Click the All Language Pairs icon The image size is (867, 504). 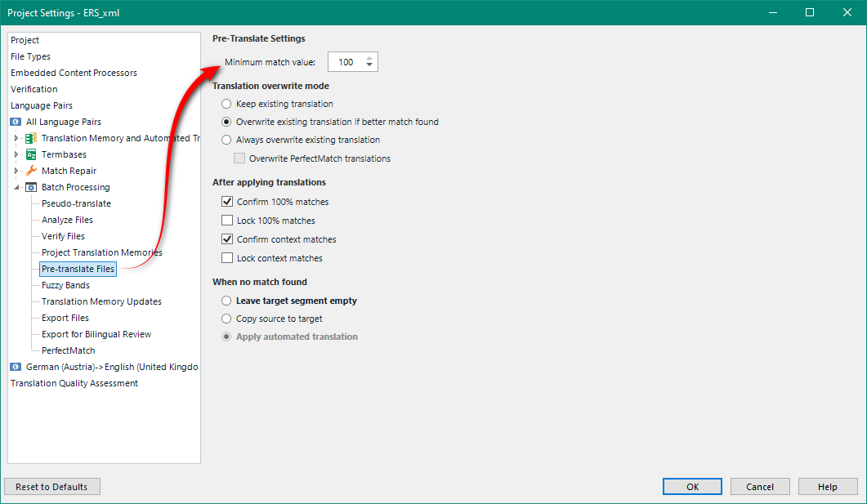16,122
